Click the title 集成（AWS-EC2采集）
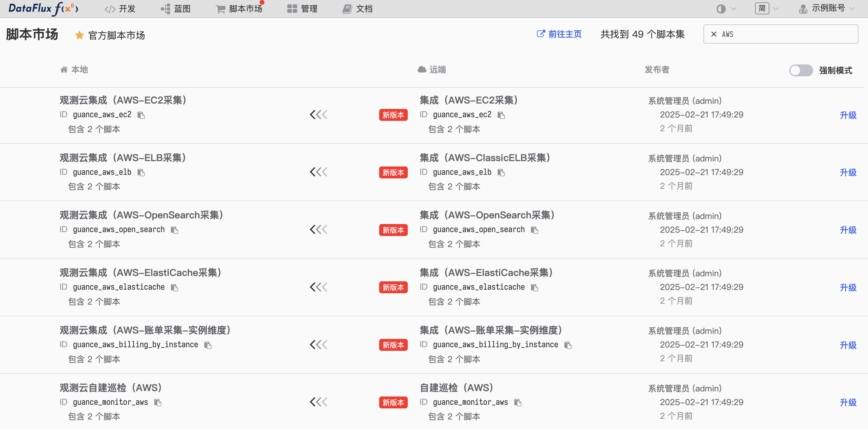 470,100
